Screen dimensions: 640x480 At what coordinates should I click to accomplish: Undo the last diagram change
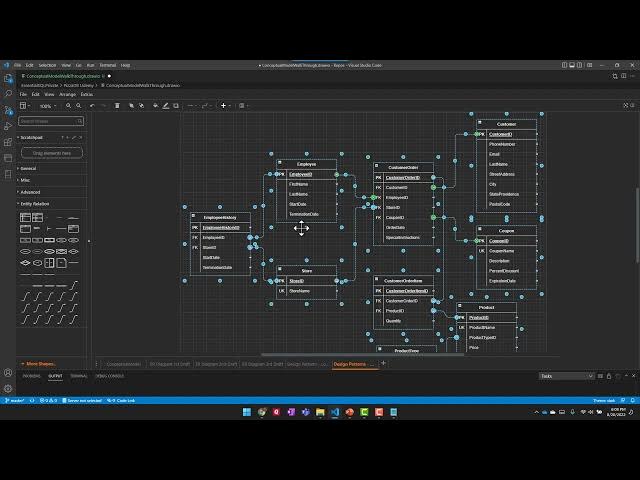coord(92,106)
